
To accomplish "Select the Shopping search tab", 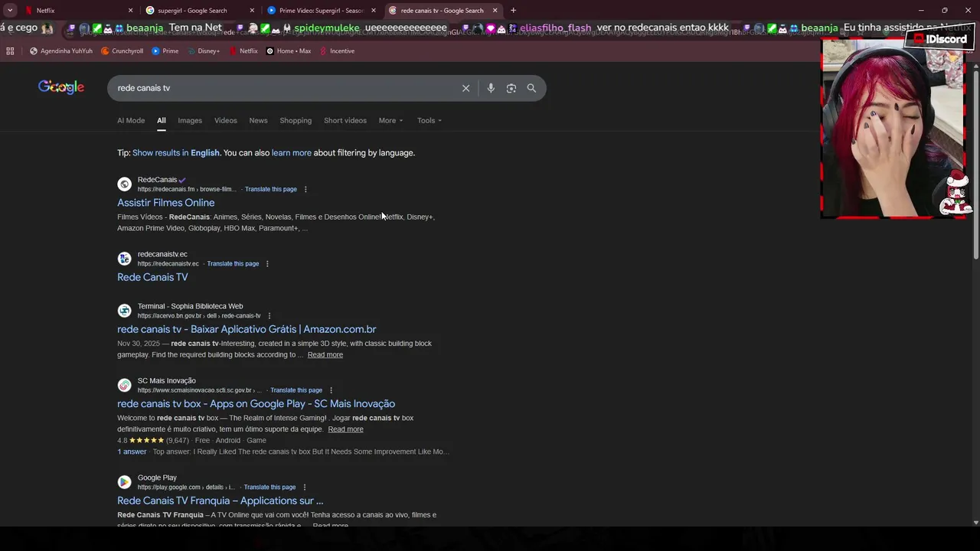I will 296,121.
